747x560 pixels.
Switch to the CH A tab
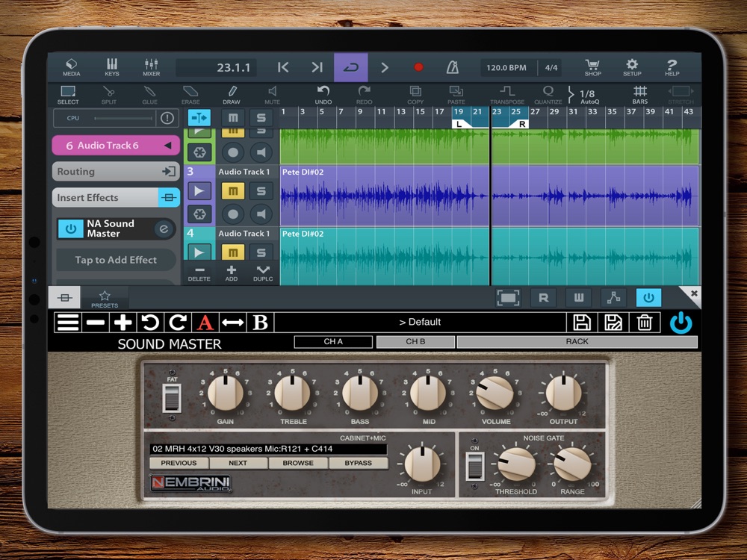point(333,341)
